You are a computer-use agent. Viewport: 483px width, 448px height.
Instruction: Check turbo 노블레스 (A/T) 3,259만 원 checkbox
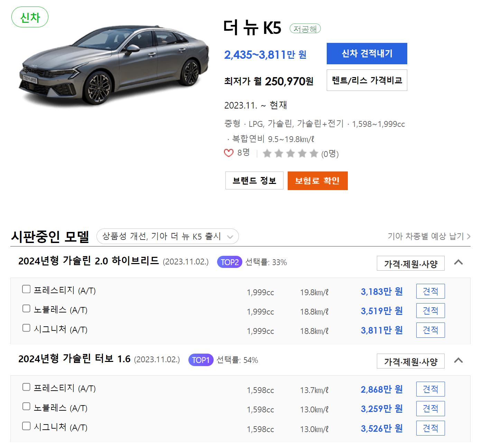(x=26, y=406)
